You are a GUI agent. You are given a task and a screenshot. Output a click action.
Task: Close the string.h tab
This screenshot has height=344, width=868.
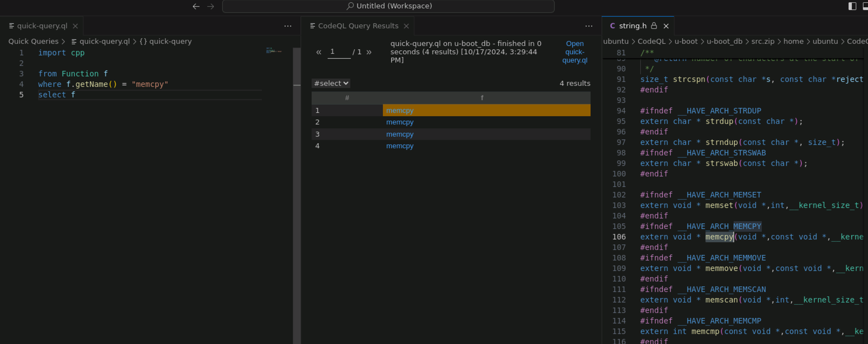pos(666,26)
